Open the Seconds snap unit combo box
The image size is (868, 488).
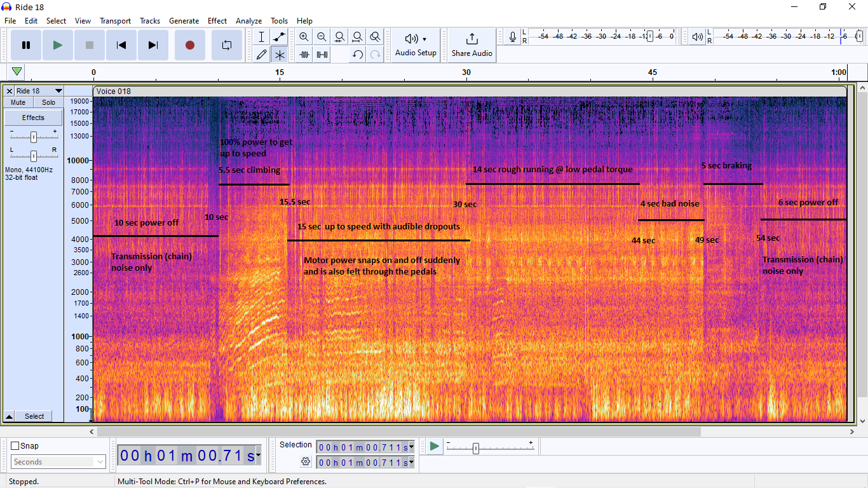pos(58,462)
